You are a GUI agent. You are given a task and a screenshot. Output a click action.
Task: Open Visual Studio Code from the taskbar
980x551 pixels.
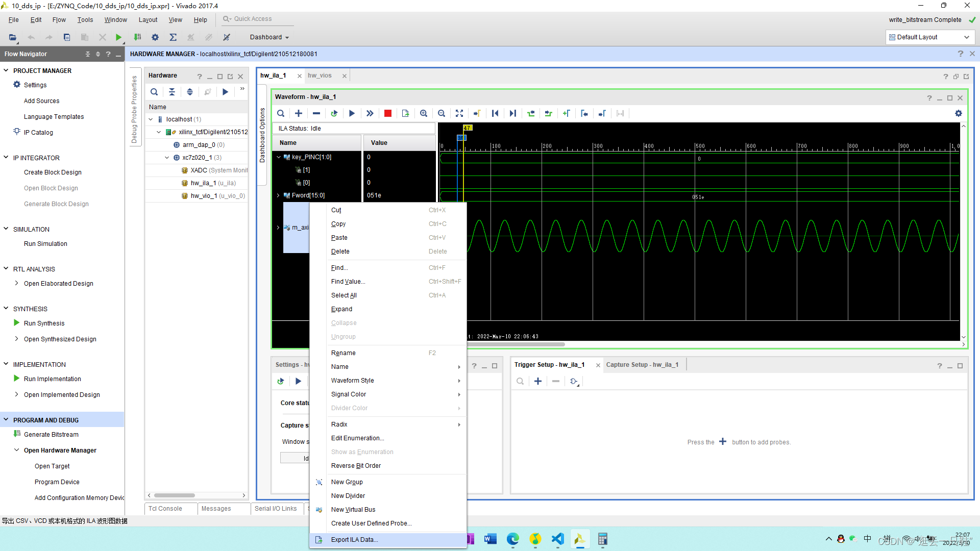coord(557,539)
